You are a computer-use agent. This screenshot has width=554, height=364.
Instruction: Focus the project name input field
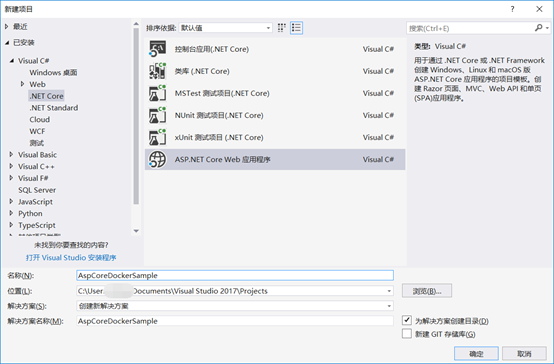(235, 275)
